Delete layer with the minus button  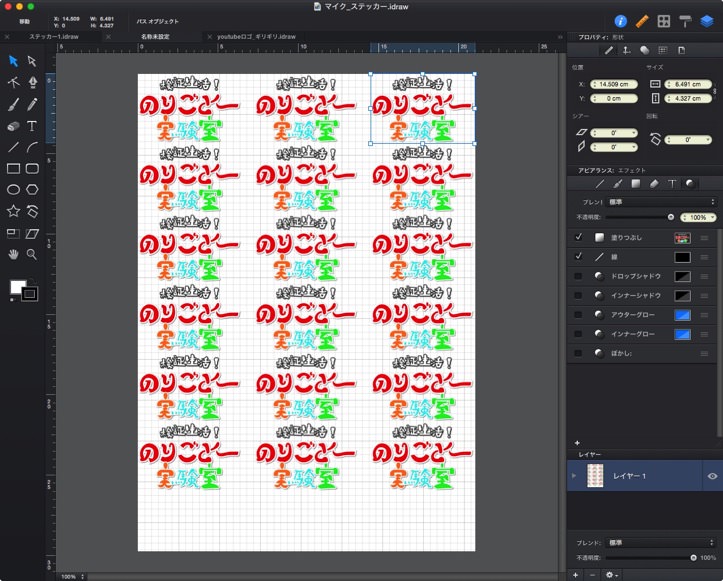tap(592, 575)
